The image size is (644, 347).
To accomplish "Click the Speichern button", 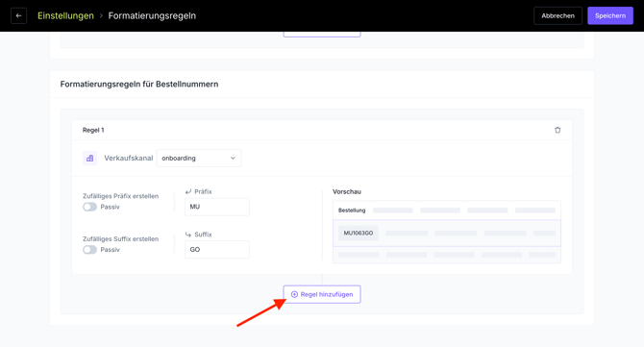I will [x=610, y=15].
